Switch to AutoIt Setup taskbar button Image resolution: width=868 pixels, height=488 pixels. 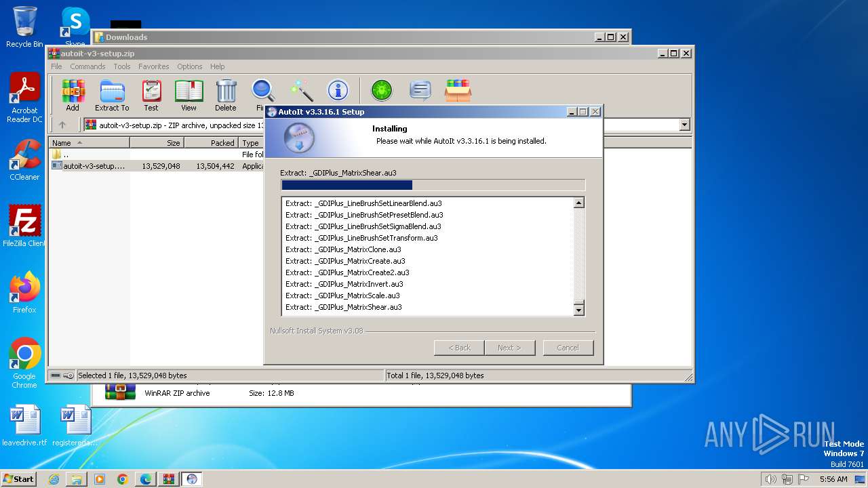[192, 479]
